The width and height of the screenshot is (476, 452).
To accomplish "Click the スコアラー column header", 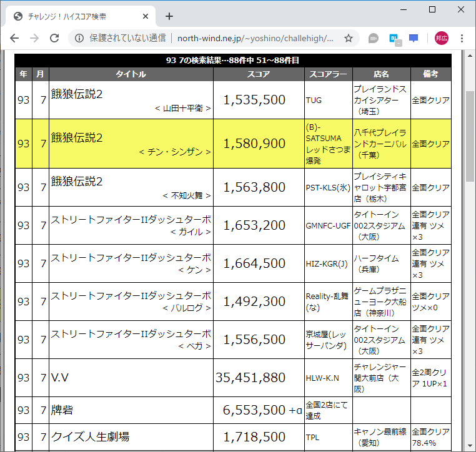I will click(x=329, y=74).
